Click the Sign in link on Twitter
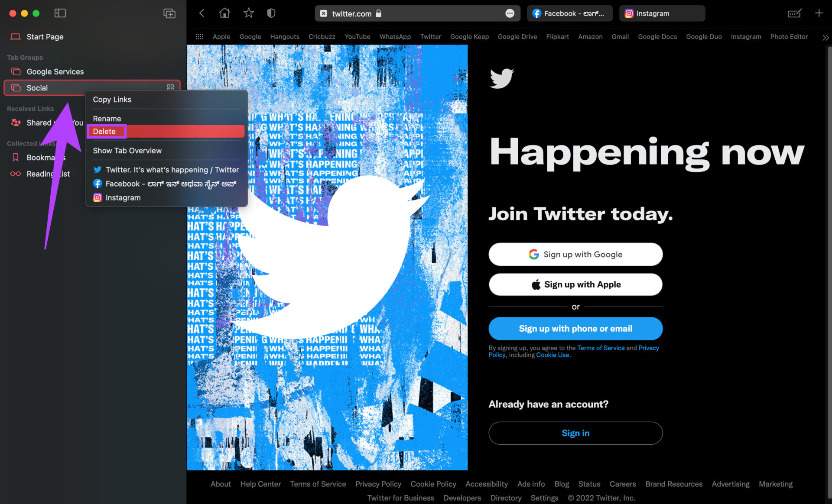Image resolution: width=832 pixels, height=504 pixels. pyautogui.click(x=575, y=433)
